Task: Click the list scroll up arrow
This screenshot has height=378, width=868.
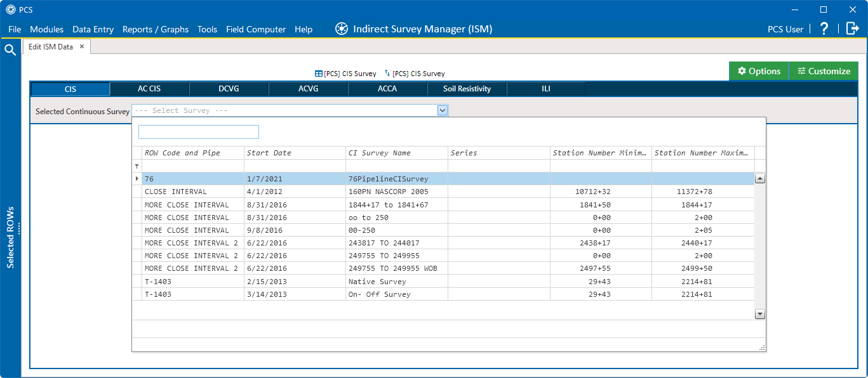Action: [760, 179]
